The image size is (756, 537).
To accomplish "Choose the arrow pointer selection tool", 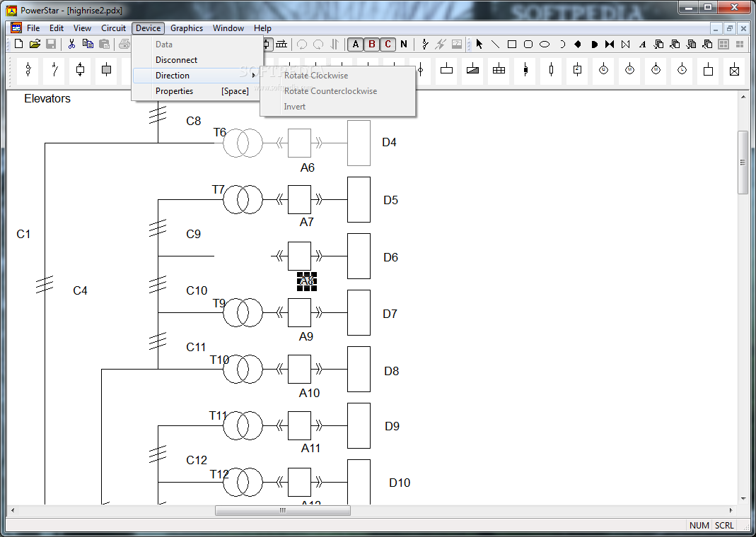I will [x=479, y=45].
